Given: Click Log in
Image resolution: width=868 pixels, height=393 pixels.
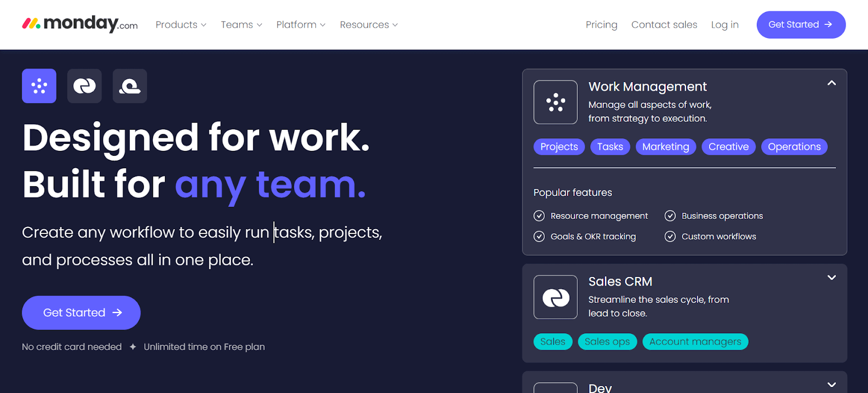Looking at the screenshot, I should point(725,25).
